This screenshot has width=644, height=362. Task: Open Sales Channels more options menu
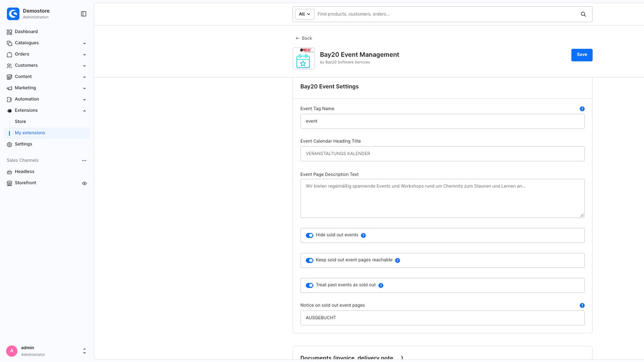point(84,161)
